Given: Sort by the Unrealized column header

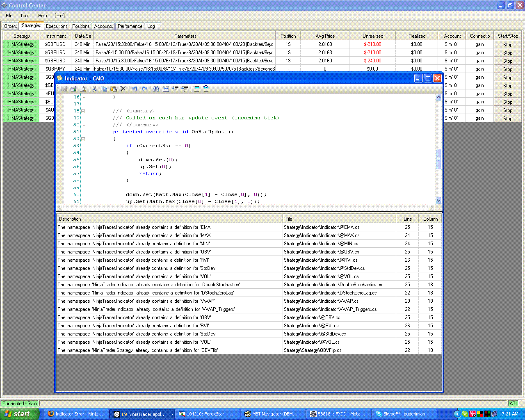Looking at the screenshot, I should point(373,36).
